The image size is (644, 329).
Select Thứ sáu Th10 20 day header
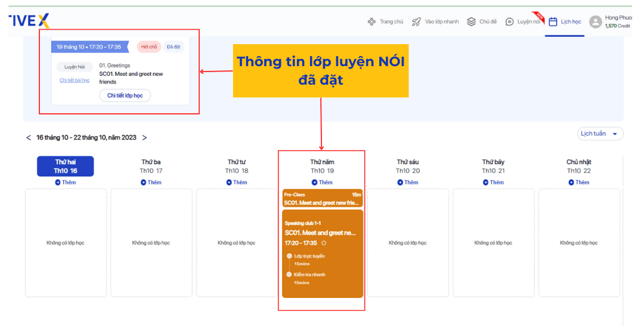tap(408, 166)
